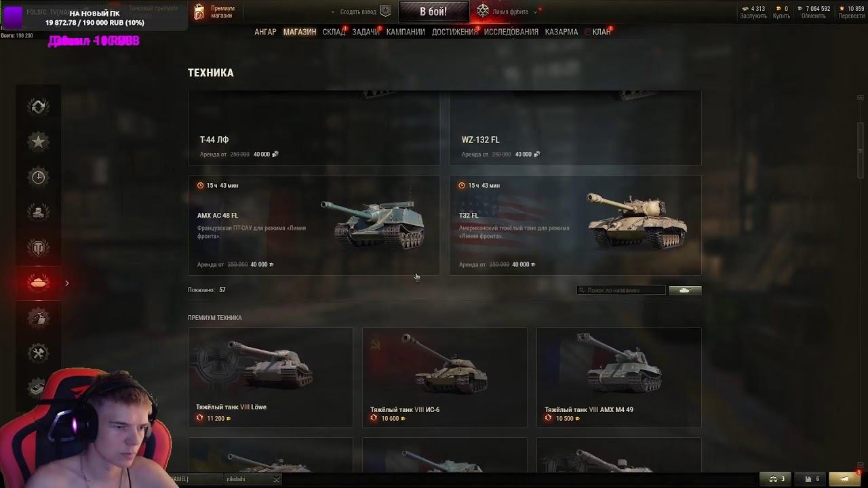
Task: Go to the КАЗАРМА tab
Action: coord(561,32)
